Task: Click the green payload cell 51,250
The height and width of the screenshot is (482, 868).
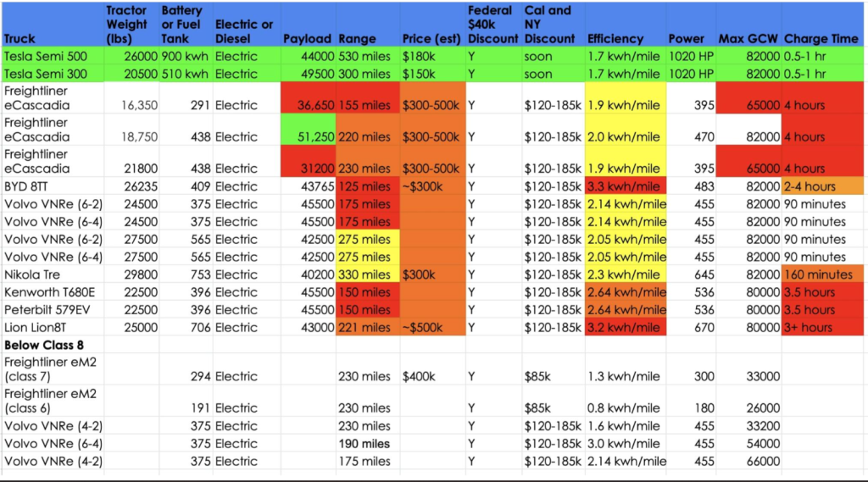Action: pyautogui.click(x=309, y=130)
